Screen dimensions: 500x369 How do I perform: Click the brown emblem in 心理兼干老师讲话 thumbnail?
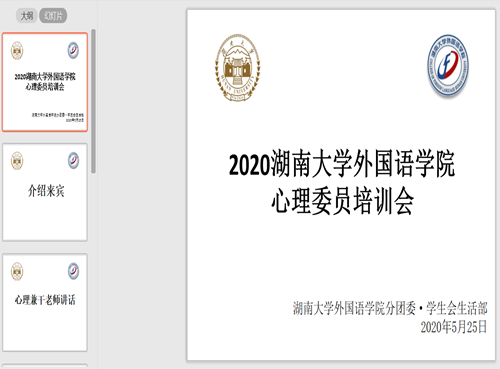(x=17, y=271)
